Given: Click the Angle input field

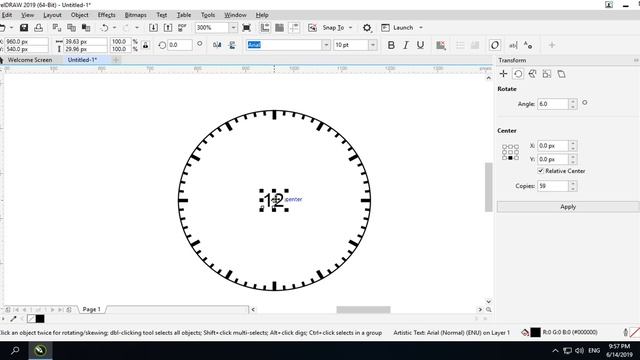Looking at the screenshot, I should coord(553,104).
